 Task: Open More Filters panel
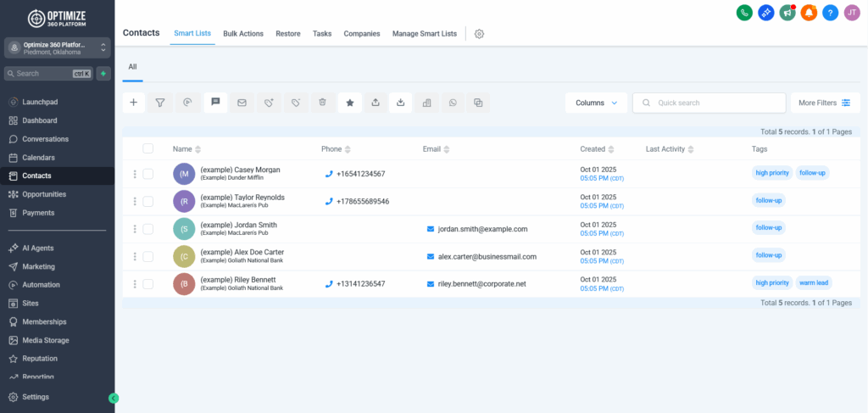coord(826,103)
